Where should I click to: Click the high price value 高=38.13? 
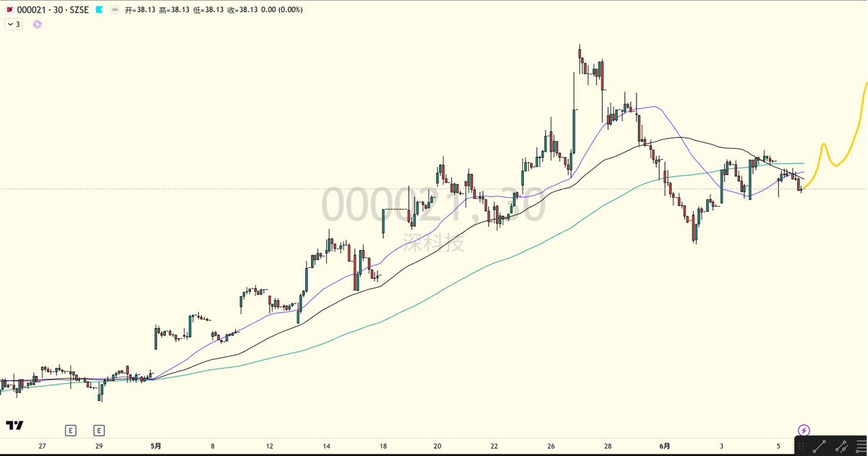click(x=174, y=10)
